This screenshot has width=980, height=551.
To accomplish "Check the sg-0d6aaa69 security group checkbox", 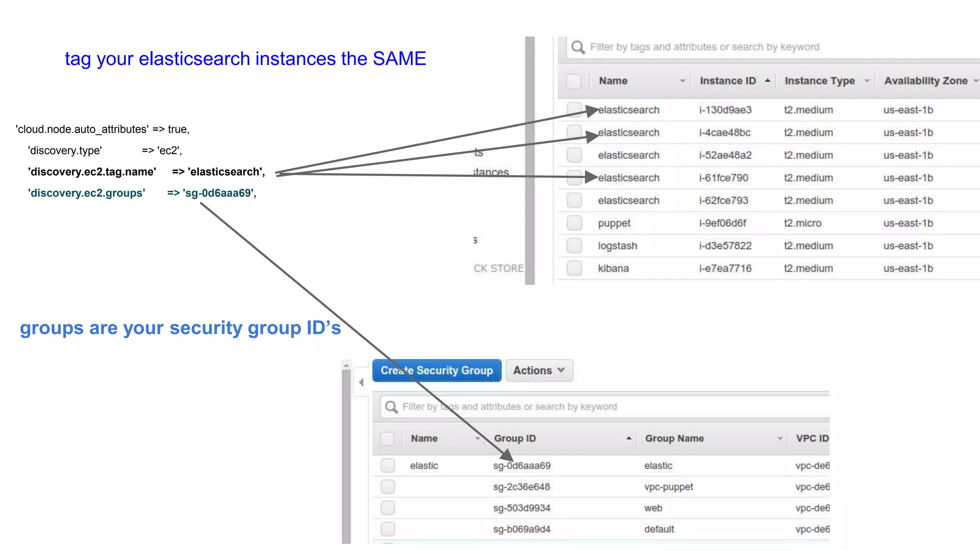I will (388, 465).
